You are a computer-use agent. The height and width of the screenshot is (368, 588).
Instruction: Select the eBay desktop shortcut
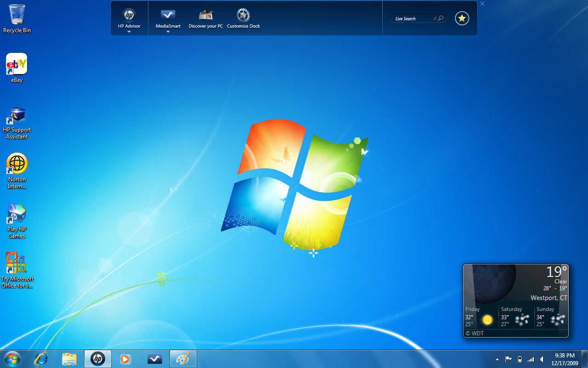(17, 68)
